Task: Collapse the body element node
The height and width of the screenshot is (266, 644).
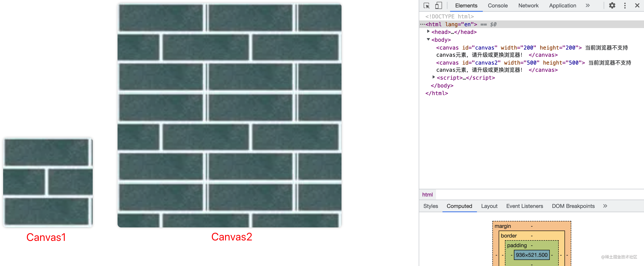Action: coord(429,39)
